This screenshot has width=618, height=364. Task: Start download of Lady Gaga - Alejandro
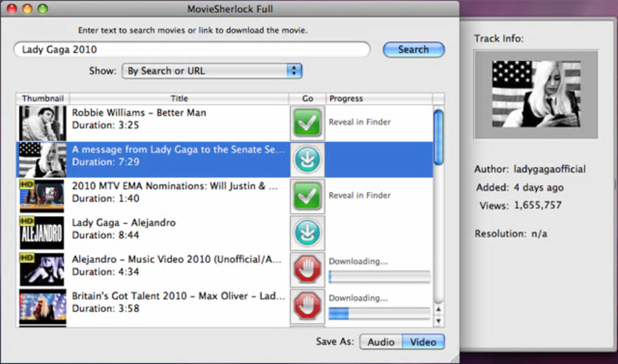[x=307, y=233]
